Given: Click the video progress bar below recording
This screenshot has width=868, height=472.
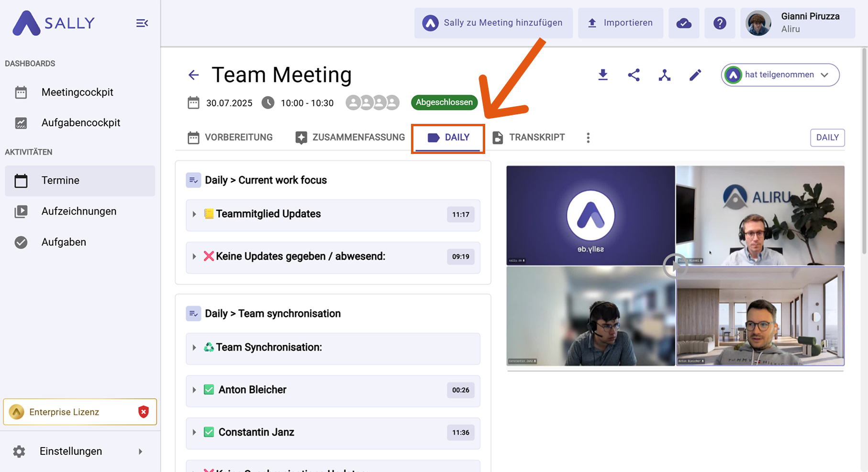Looking at the screenshot, I should click(675, 371).
